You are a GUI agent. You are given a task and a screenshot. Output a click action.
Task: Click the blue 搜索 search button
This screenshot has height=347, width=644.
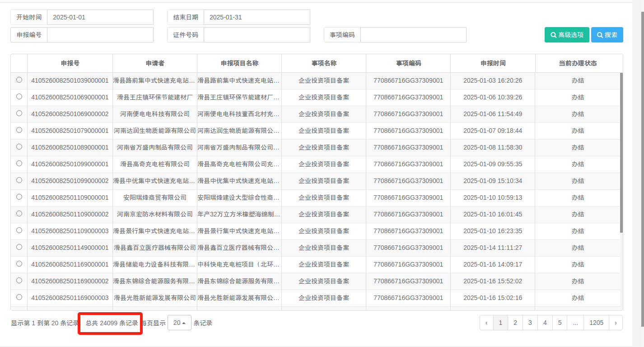(x=607, y=35)
